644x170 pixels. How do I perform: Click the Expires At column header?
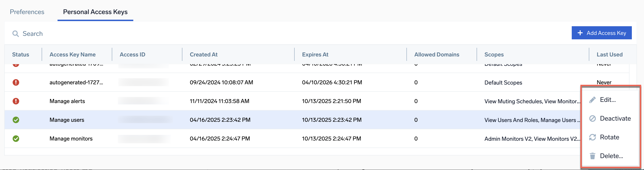(x=315, y=55)
